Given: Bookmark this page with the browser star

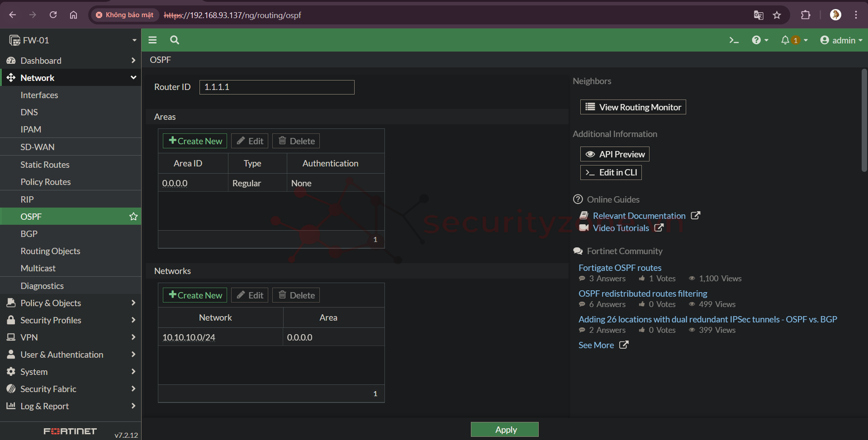Looking at the screenshot, I should pyautogui.click(x=777, y=15).
